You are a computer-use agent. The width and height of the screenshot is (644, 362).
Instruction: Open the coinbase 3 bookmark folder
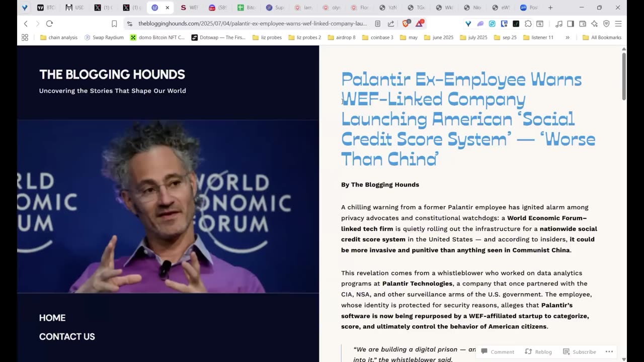[x=378, y=37]
